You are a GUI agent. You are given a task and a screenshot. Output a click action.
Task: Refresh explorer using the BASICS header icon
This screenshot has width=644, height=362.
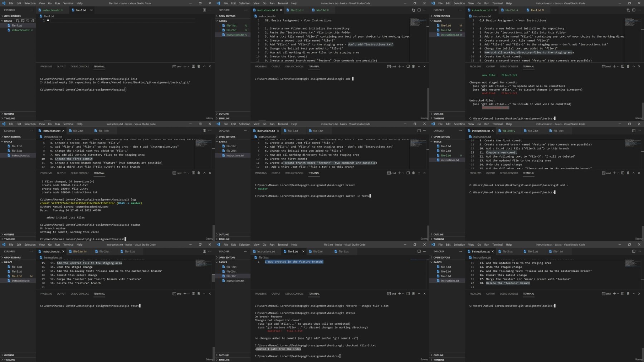click(28, 21)
